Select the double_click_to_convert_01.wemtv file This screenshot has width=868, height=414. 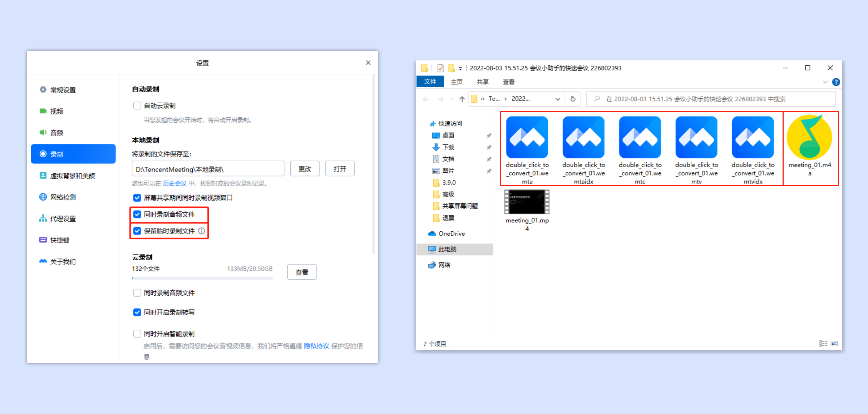point(696,150)
